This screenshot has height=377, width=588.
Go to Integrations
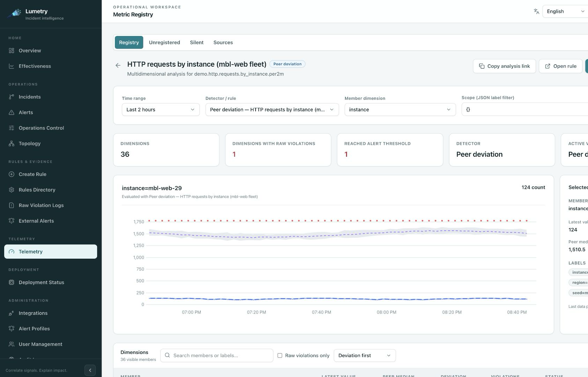point(51,313)
